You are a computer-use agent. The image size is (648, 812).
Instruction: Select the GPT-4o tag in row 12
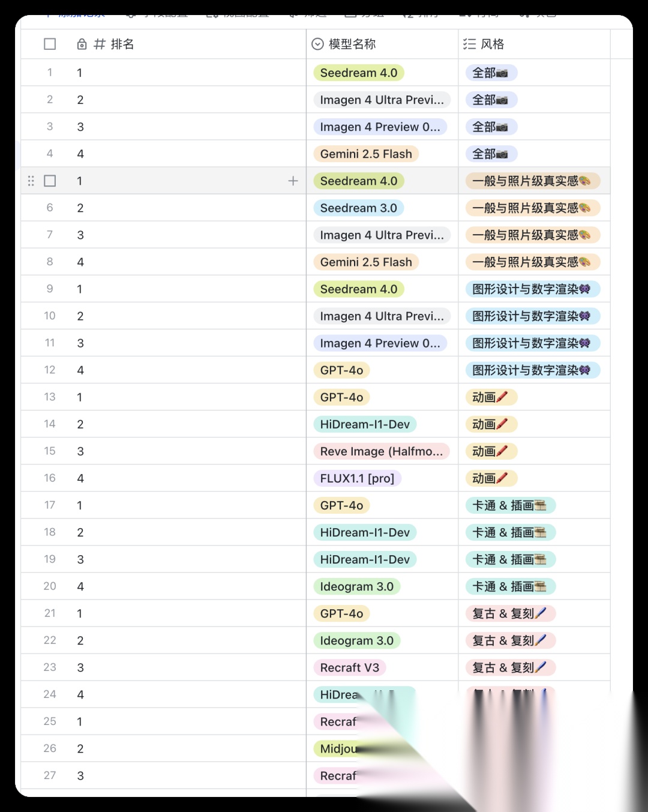pyautogui.click(x=341, y=370)
